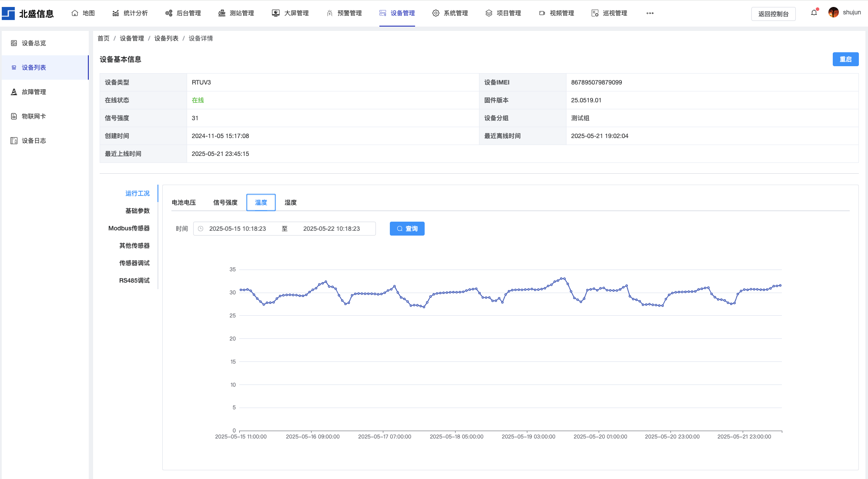The height and width of the screenshot is (479, 868).
Task: Switch to the 湿度 chart tab
Action: (x=291, y=202)
